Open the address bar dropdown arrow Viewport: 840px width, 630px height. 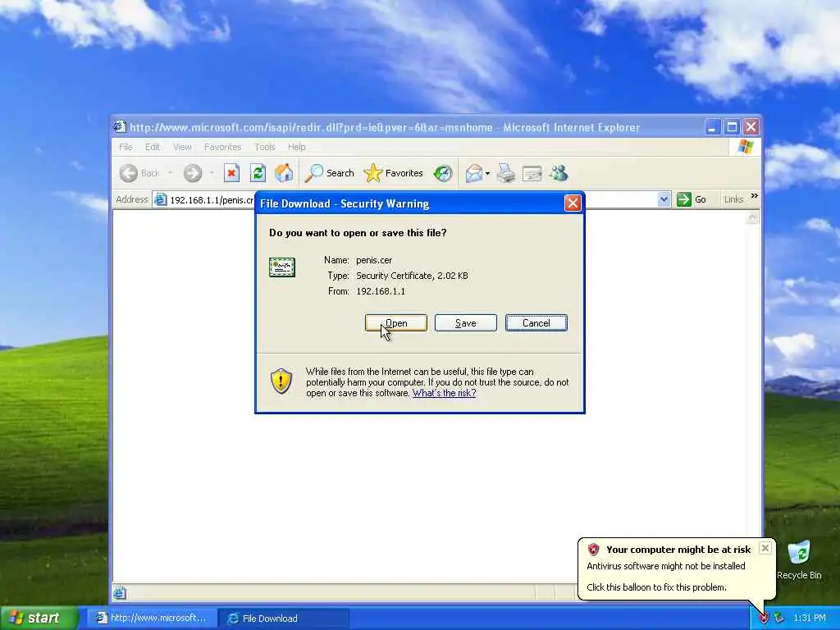pos(664,200)
